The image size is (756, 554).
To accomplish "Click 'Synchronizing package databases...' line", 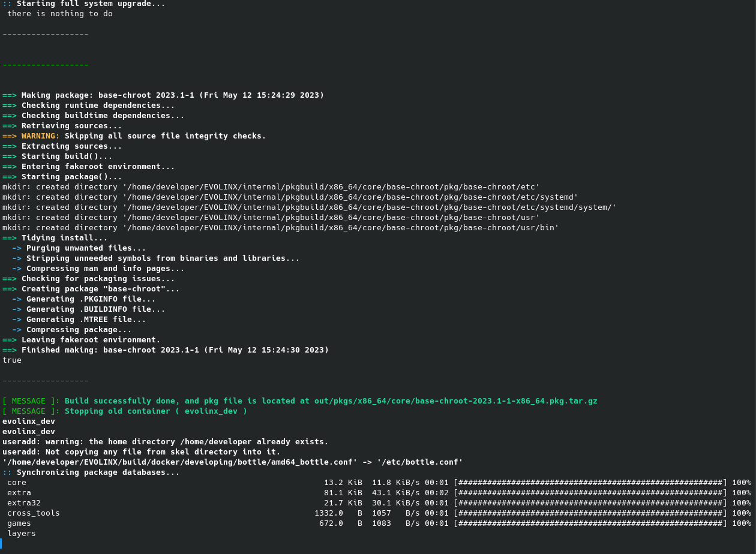I will click(91, 472).
